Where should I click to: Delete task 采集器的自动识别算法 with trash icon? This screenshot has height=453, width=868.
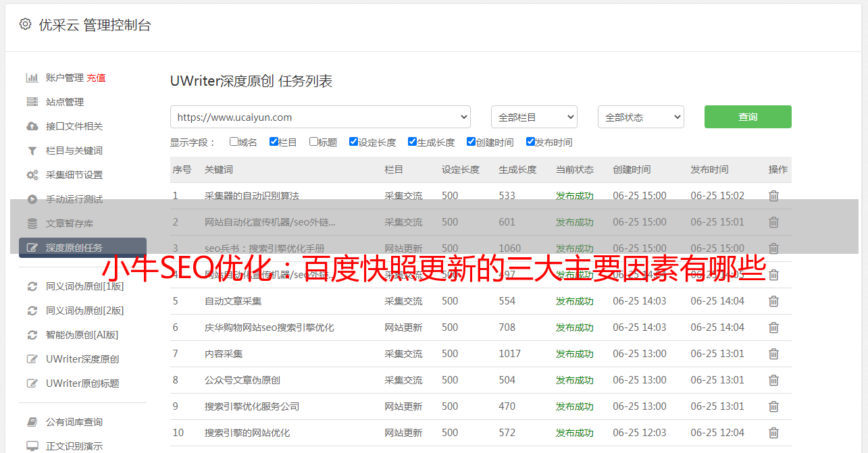[774, 196]
